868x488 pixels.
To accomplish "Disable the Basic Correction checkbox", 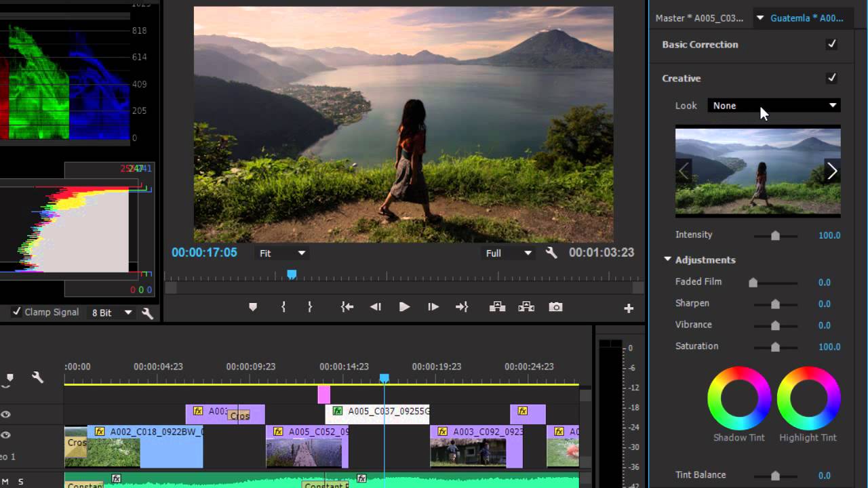I will [832, 44].
